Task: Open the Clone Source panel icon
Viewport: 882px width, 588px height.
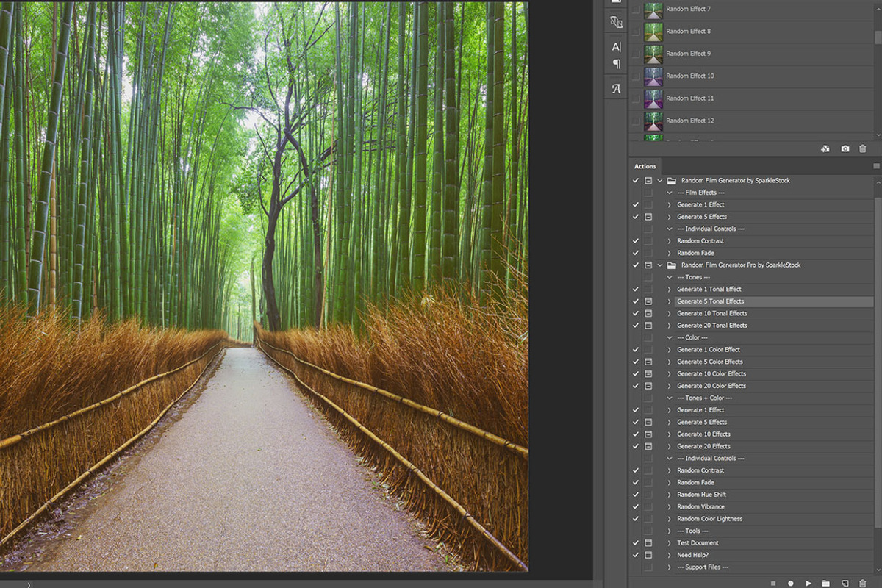Action: coord(616,22)
